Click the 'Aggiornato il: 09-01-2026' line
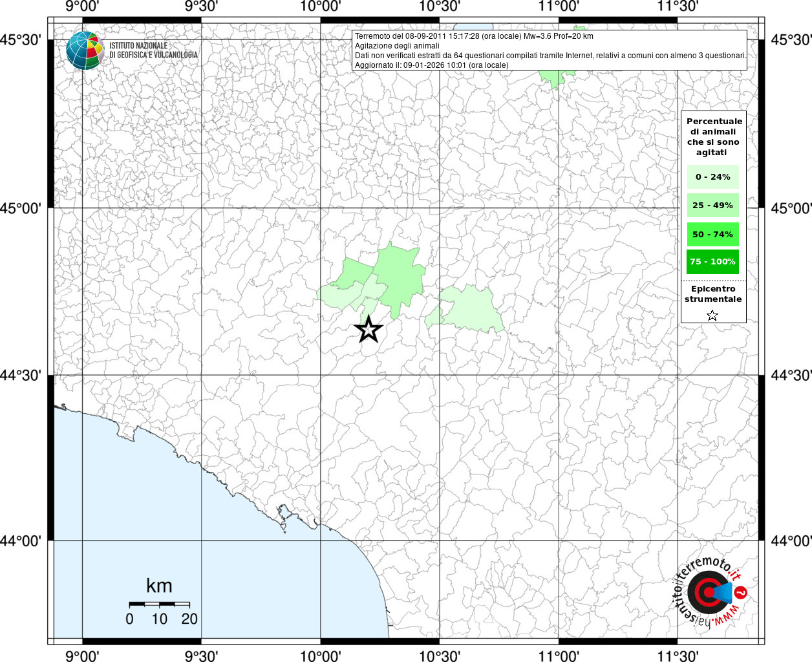This screenshot has width=812, height=662. (x=431, y=65)
